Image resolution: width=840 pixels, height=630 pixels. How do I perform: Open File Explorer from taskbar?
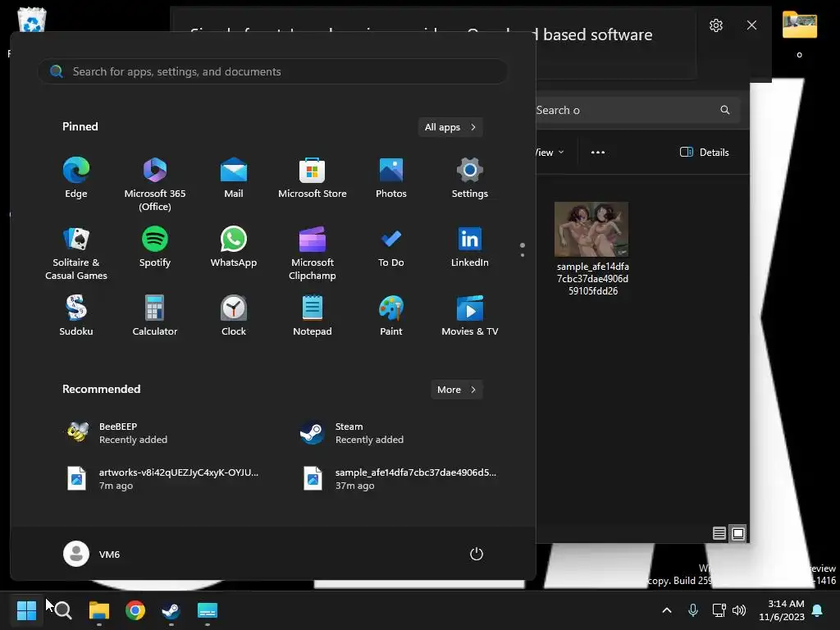coord(99,610)
